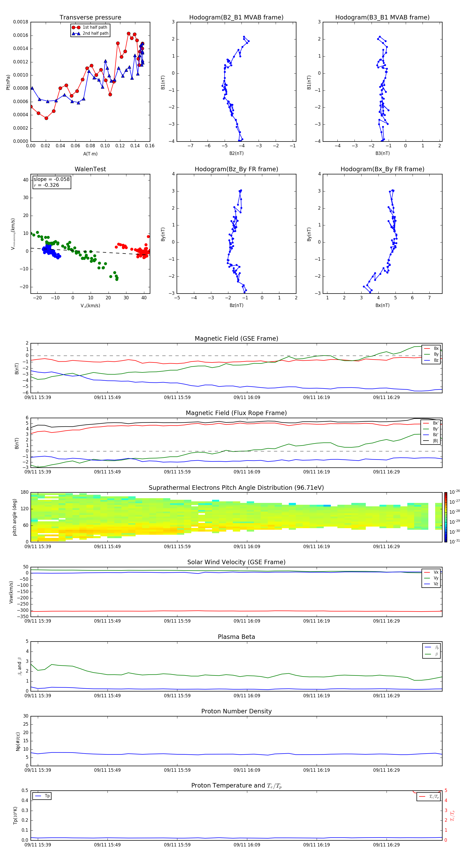473x868 pixels.
Task: Select the blue βp legend entry
Action: (431, 647)
